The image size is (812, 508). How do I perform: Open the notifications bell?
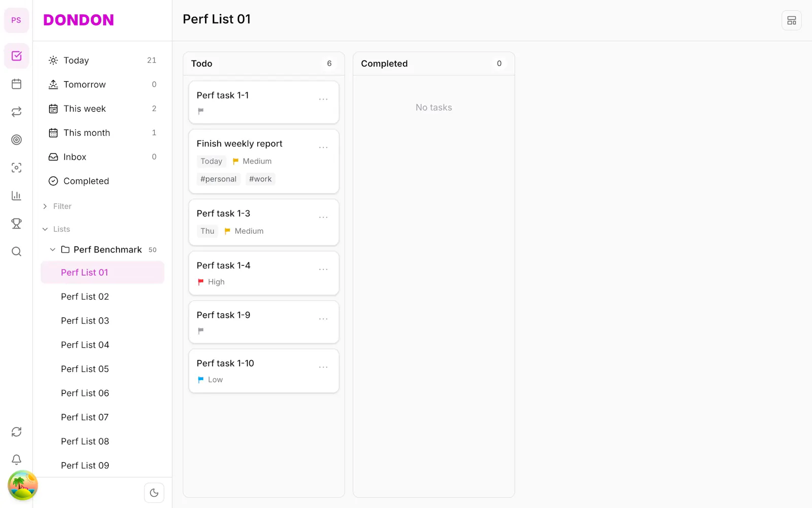pos(16,460)
